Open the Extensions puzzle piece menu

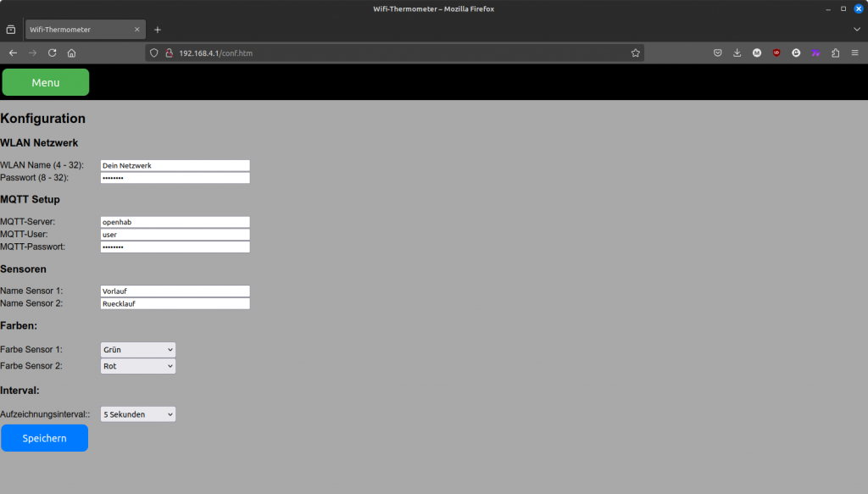(x=835, y=53)
